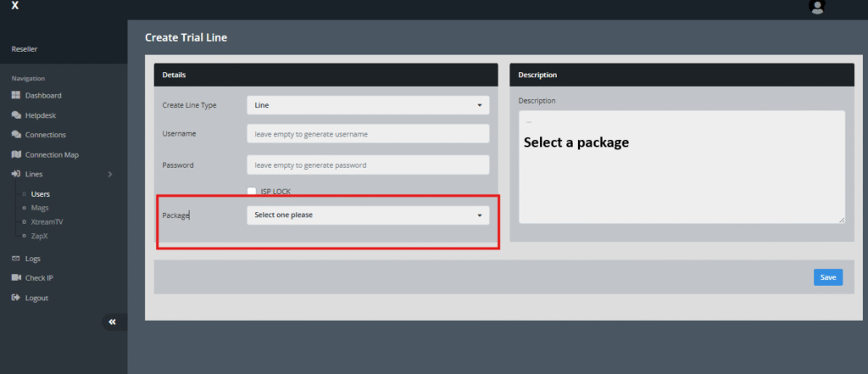Open XtreamTV submenu item
Viewport: 868px width, 374px height.
click(46, 220)
